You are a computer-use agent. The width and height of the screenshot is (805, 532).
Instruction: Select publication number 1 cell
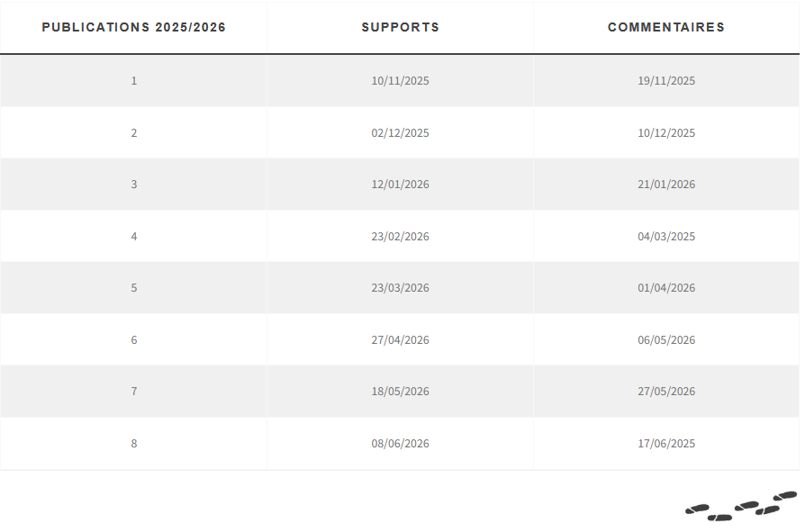coord(134,81)
